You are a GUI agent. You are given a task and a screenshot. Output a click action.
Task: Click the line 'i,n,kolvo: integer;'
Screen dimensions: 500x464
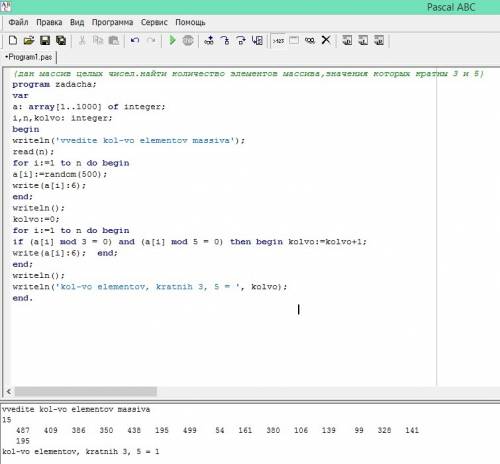pyautogui.click(x=62, y=118)
